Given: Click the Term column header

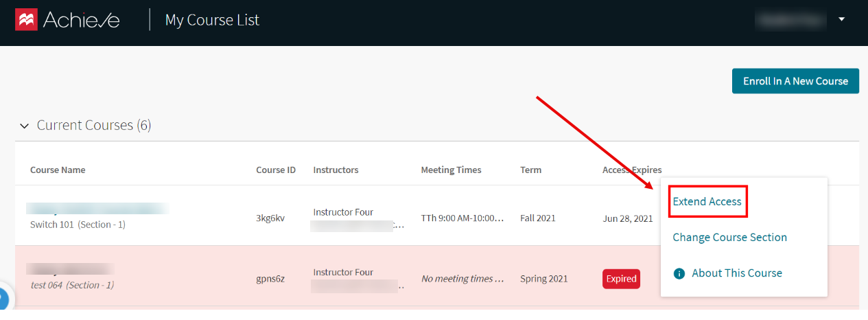Looking at the screenshot, I should tap(530, 170).
